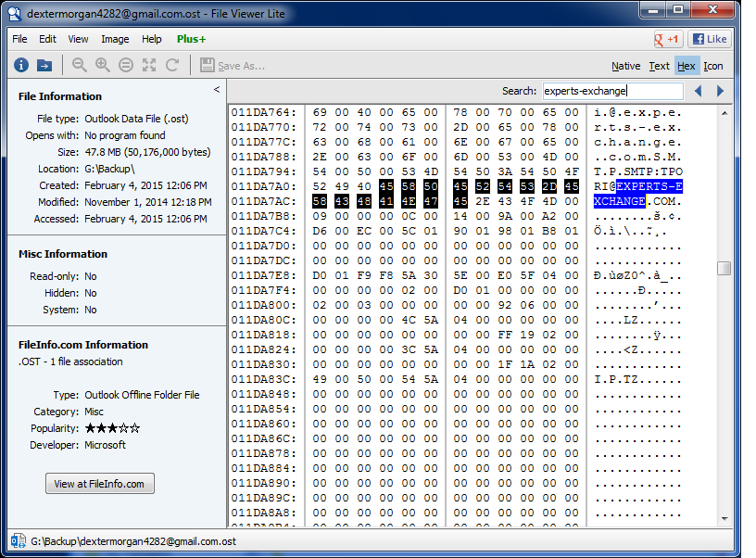The image size is (756, 558).
Task: Click the rotate icon in toolbar
Action: pos(172,65)
